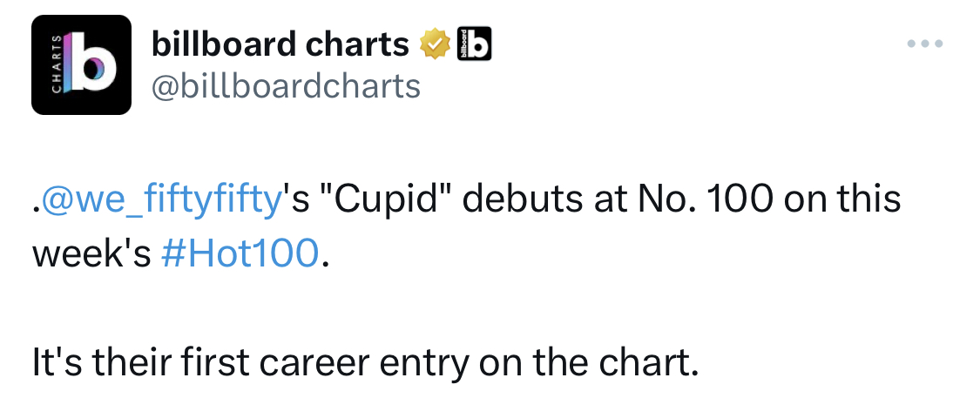Click "on this" at first line's end
980x398 pixels.
(x=842, y=199)
